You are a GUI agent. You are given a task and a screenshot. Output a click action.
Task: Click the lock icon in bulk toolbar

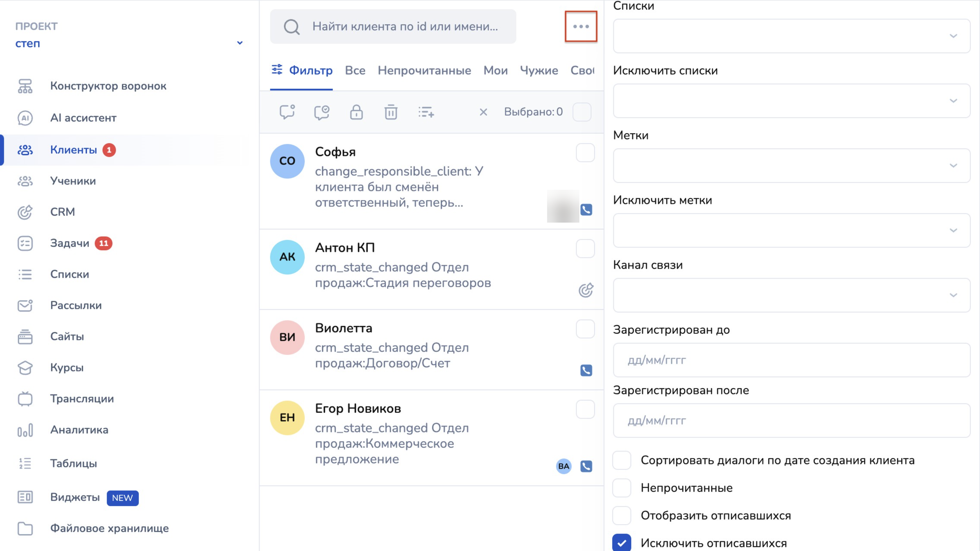click(x=356, y=112)
